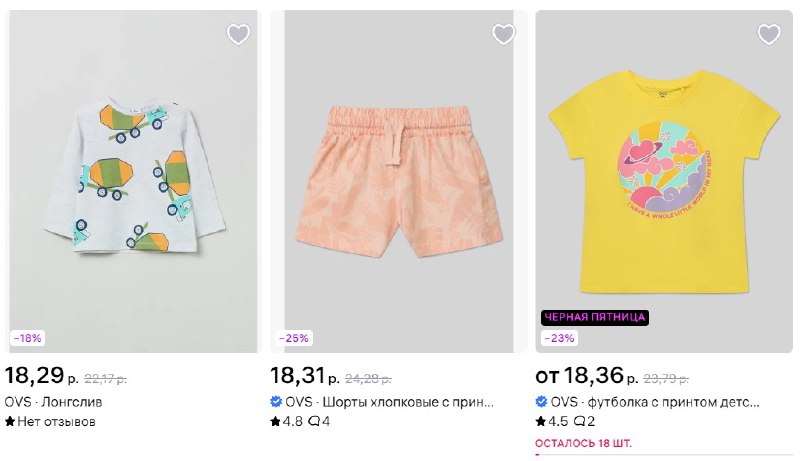Toggle favorite heart on the yellow t-shirt
This screenshot has height=461, width=800.
(769, 34)
